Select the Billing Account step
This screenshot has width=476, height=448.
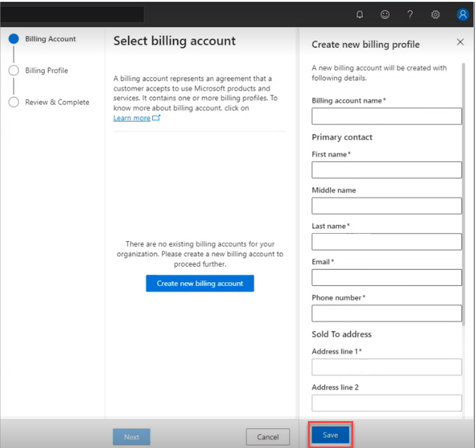click(50, 39)
